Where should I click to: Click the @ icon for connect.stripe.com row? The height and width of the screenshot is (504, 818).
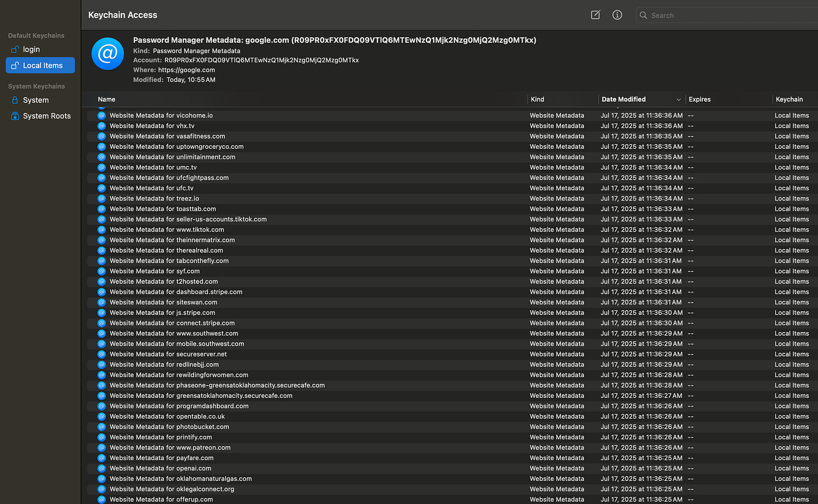pos(102,323)
